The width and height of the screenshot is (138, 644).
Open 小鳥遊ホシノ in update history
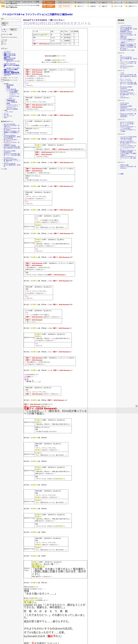124,43
